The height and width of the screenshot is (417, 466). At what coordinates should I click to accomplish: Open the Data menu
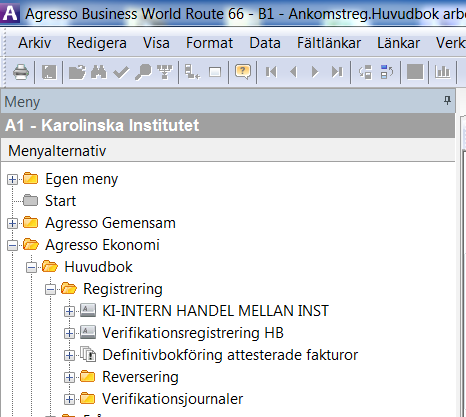click(265, 43)
